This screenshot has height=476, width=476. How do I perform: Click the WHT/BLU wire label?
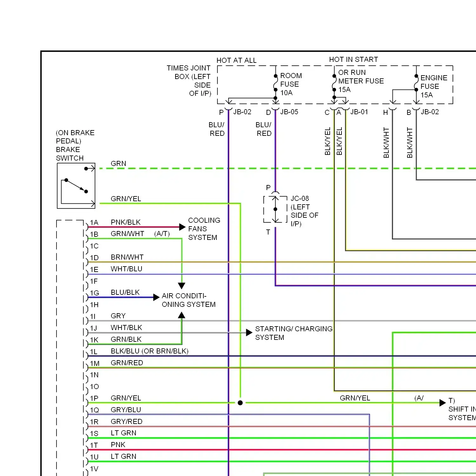click(x=127, y=269)
